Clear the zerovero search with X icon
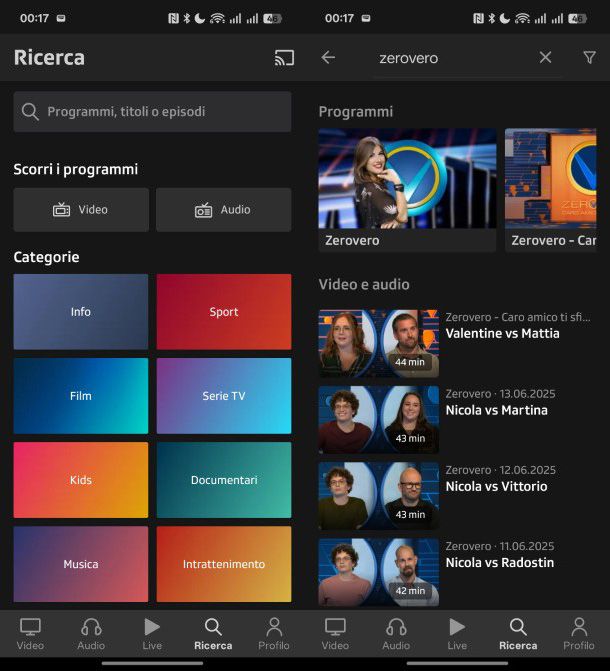The height and width of the screenshot is (671, 610). point(545,57)
